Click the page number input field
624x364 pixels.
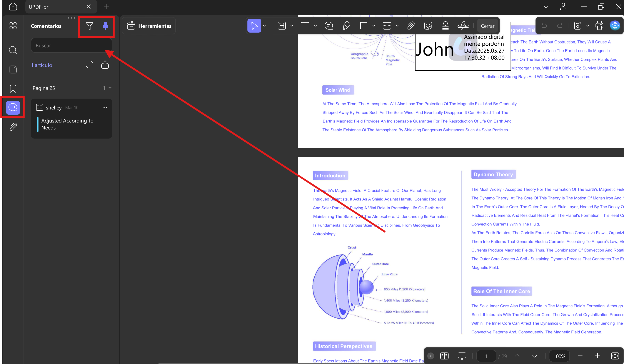click(x=486, y=356)
